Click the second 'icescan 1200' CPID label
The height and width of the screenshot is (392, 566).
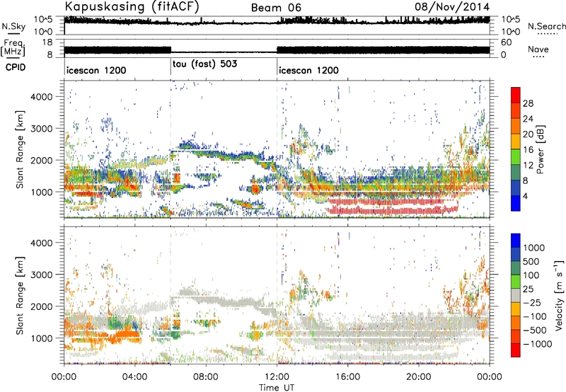point(309,70)
